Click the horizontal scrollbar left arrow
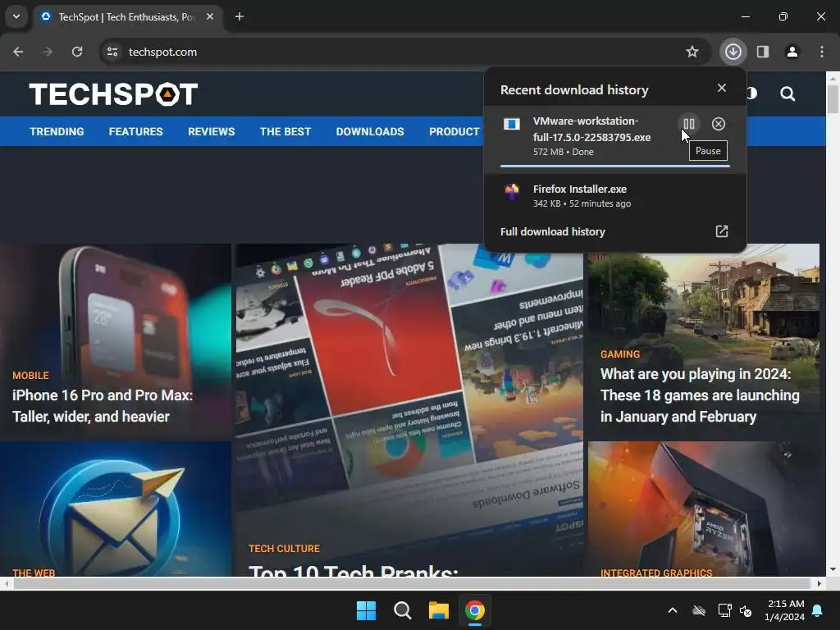This screenshot has height=630, width=840. pos(6,583)
